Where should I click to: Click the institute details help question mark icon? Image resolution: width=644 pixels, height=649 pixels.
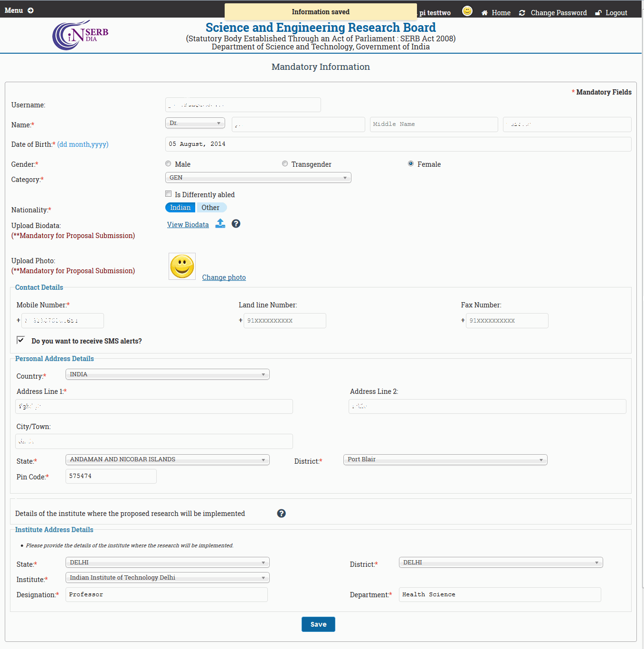tap(281, 513)
